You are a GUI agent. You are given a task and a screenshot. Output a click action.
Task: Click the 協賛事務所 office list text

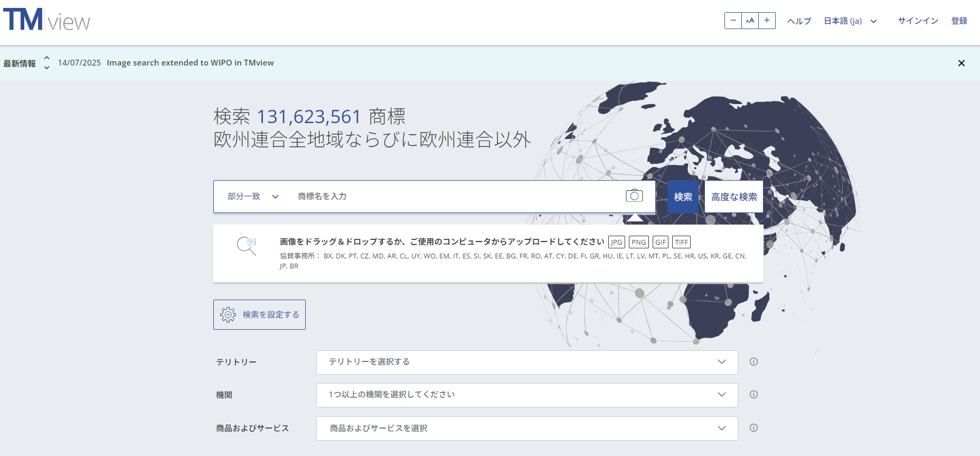pyautogui.click(x=513, y=261)
